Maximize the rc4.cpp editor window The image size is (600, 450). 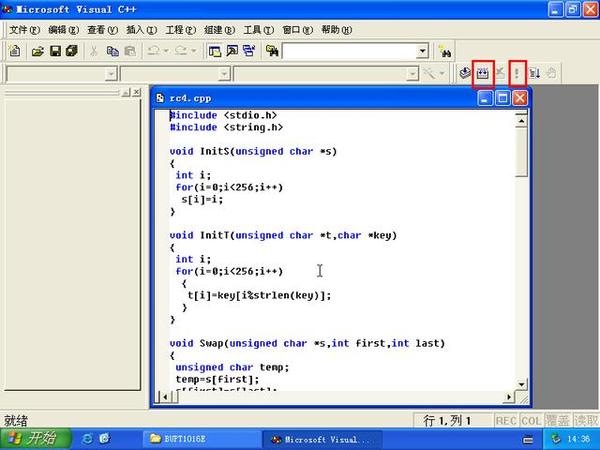point(502,98)
